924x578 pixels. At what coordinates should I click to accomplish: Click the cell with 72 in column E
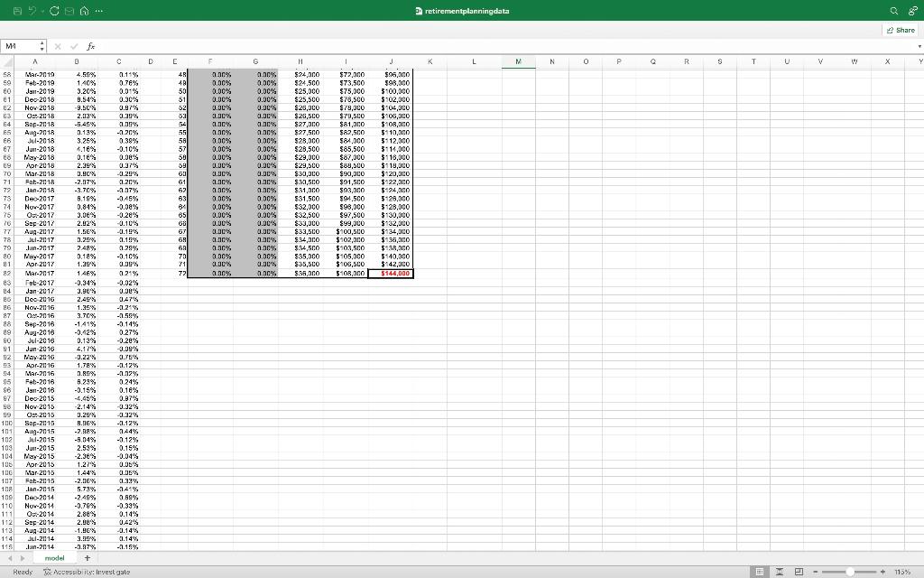(x=174, y=274)
